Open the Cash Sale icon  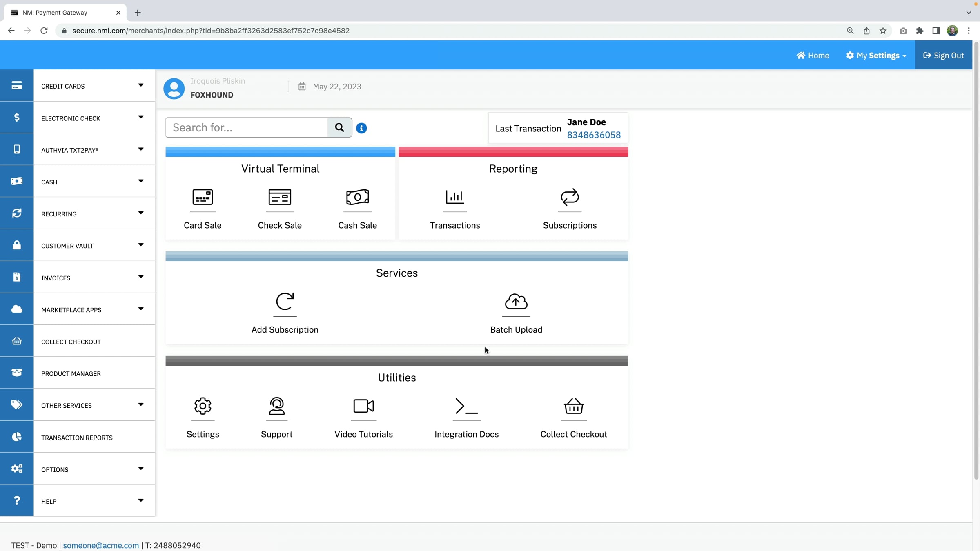[x=357, y=198]
